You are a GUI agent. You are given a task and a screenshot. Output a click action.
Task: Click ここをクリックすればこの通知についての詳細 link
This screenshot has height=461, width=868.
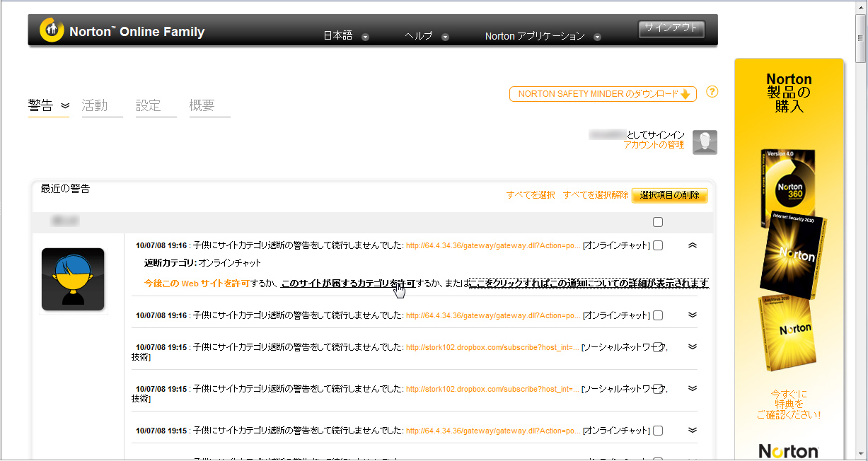tap(589, 284)
